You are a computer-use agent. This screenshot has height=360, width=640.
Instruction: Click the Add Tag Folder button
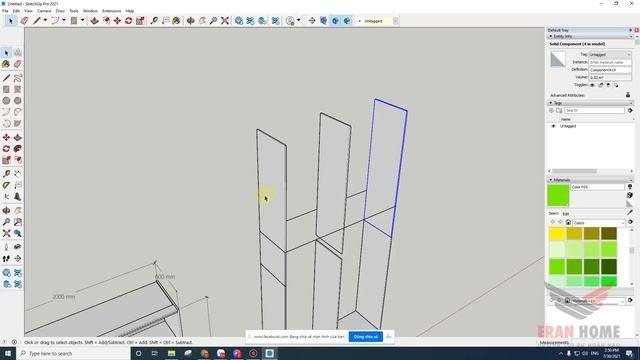tap(559, 111)
